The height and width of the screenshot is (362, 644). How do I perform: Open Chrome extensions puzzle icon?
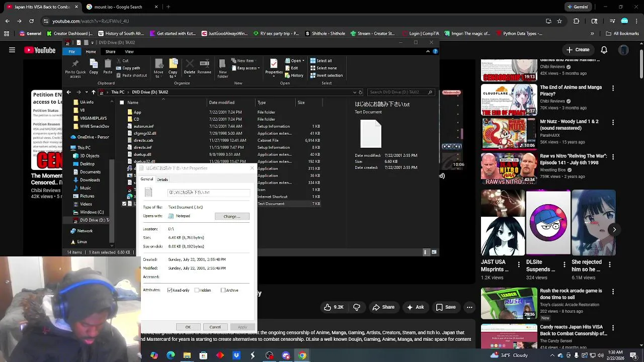coord(577,21)
